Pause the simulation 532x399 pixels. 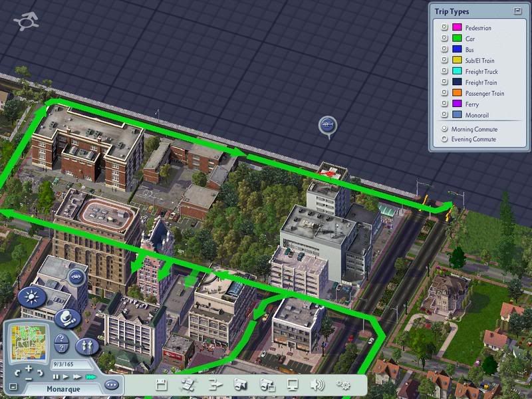(56, 377)
